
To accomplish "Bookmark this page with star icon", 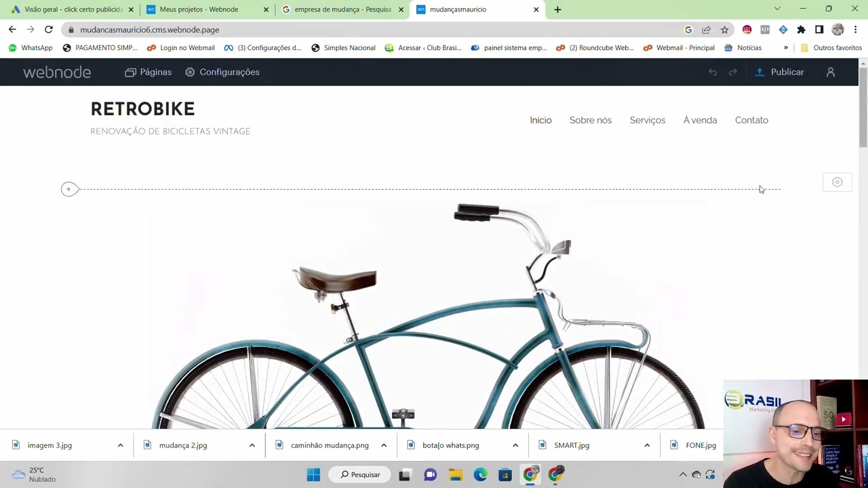I will tap(724, 30).
